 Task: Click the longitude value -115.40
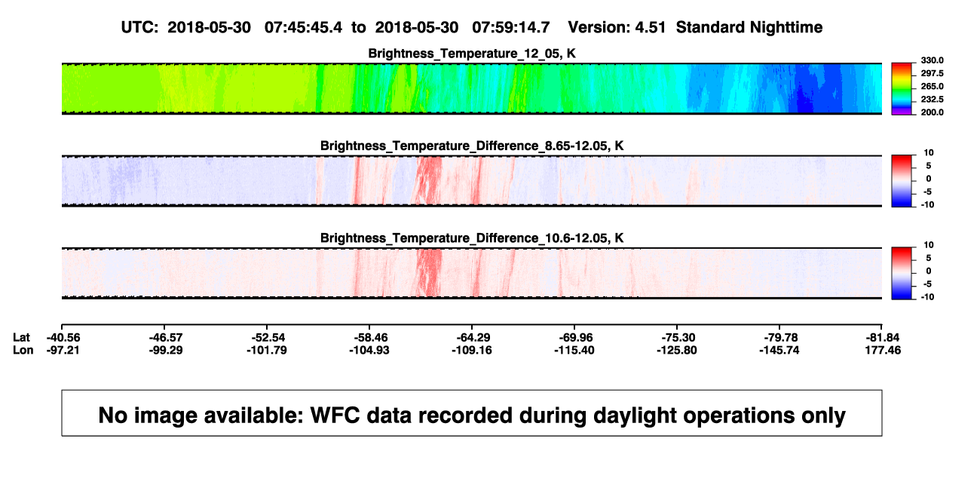(x=574, y=350)
